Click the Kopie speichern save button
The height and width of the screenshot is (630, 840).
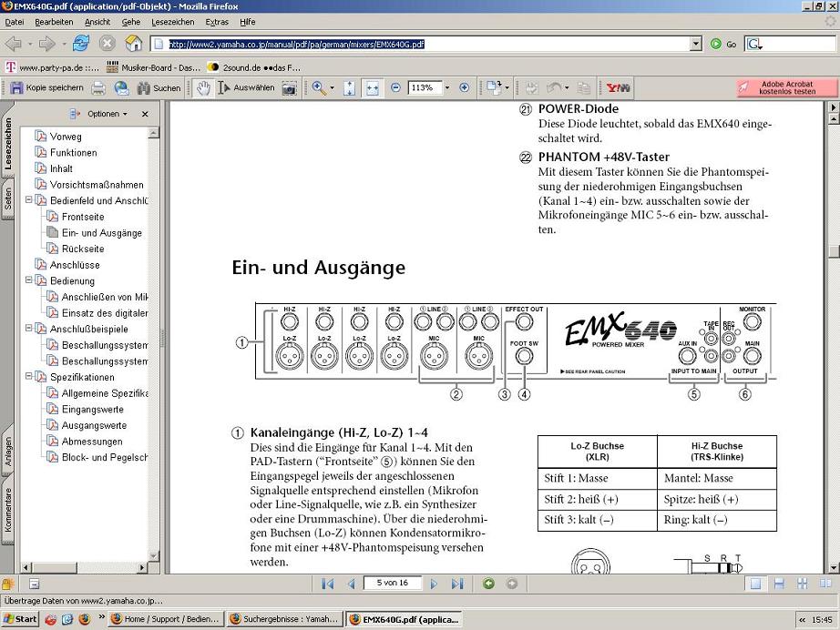47,87
